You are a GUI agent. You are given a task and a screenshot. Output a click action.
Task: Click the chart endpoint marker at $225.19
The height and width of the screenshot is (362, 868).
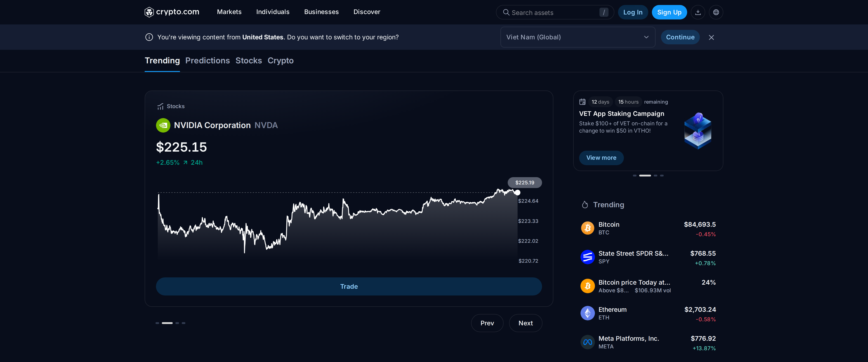click(x=518, y=193)
